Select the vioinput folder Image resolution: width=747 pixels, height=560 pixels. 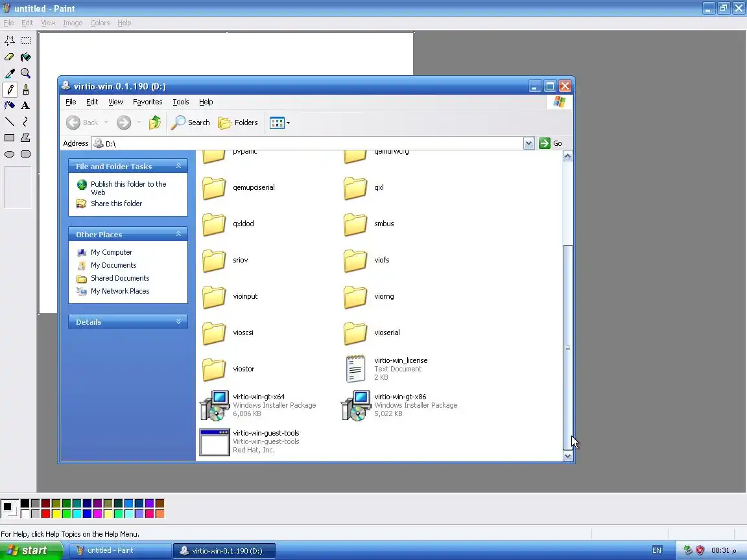coord(229,296)
